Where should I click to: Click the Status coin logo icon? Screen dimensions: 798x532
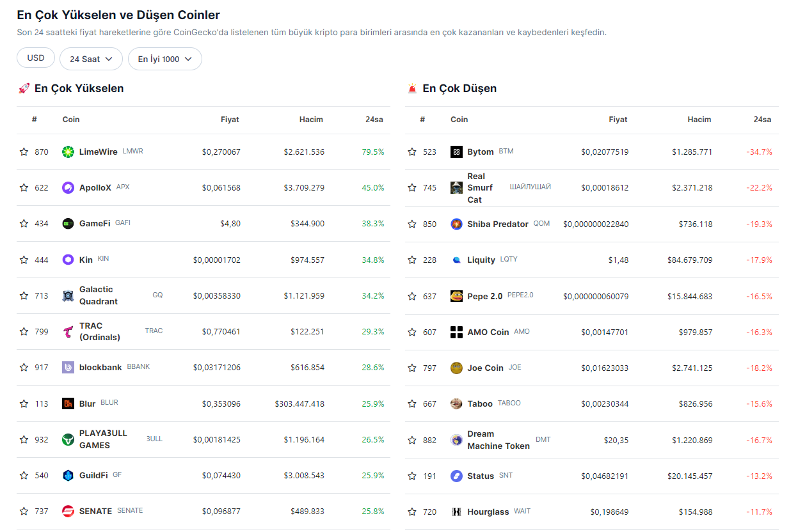456,476
